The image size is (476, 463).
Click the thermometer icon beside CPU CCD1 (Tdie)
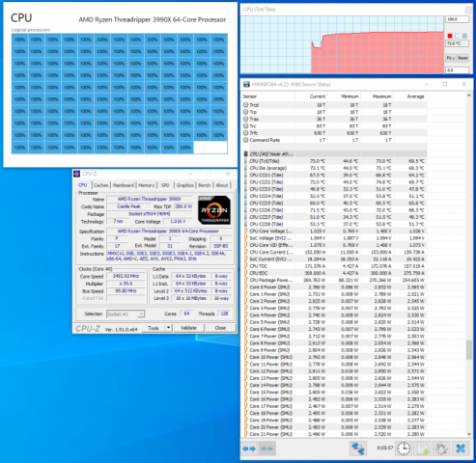[x=246, y=176]
